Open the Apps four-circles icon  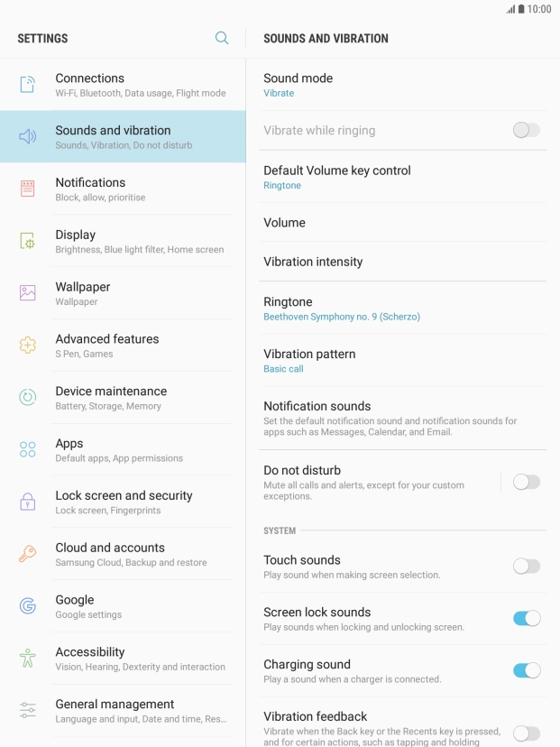pyautogui.click(x=28, y=449)
